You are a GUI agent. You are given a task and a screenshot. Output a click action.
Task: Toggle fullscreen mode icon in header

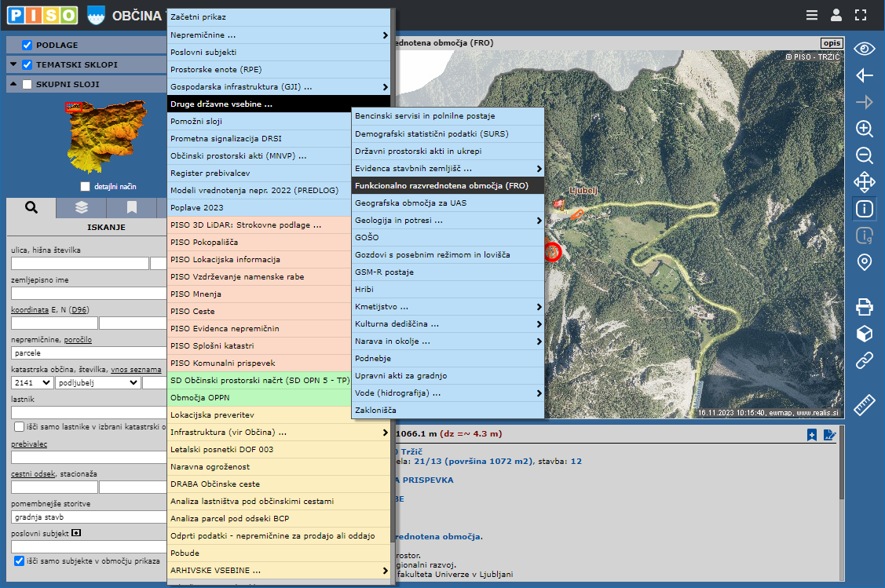861,15
